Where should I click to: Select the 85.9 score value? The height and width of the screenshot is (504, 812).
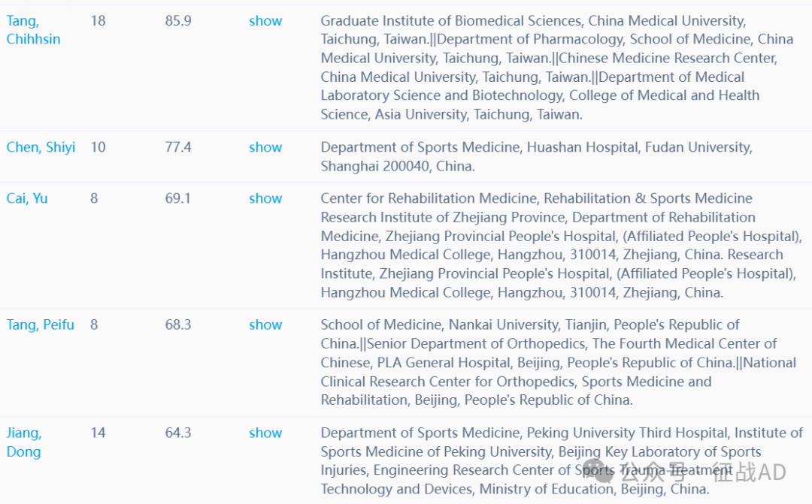point(178,21)
